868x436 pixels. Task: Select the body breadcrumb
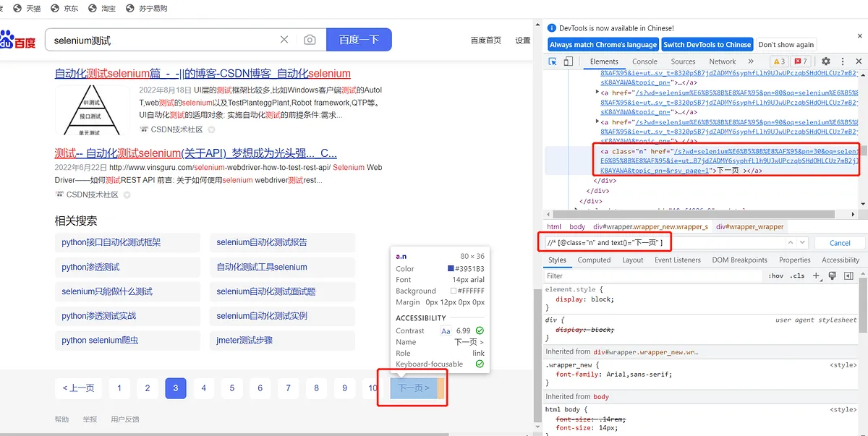click(577, 226)
